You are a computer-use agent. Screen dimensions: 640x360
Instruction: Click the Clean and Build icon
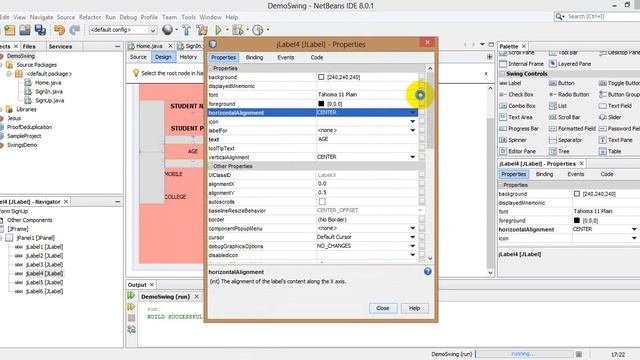202,30
